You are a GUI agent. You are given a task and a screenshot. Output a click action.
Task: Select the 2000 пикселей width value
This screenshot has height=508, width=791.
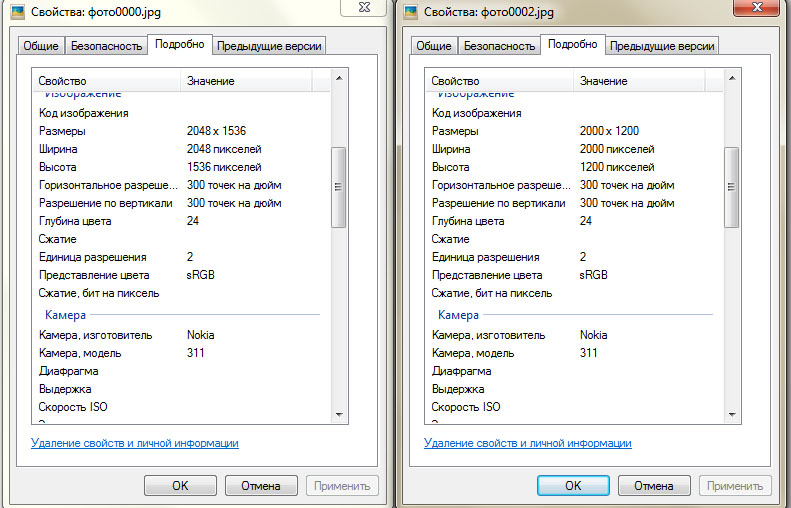(x=617, y=149)
